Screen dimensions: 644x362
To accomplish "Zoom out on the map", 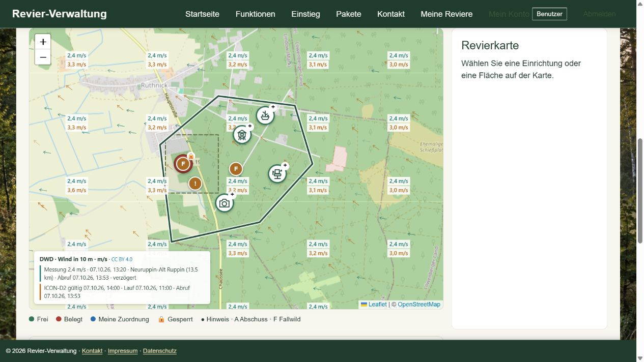I will click(43, 57).
